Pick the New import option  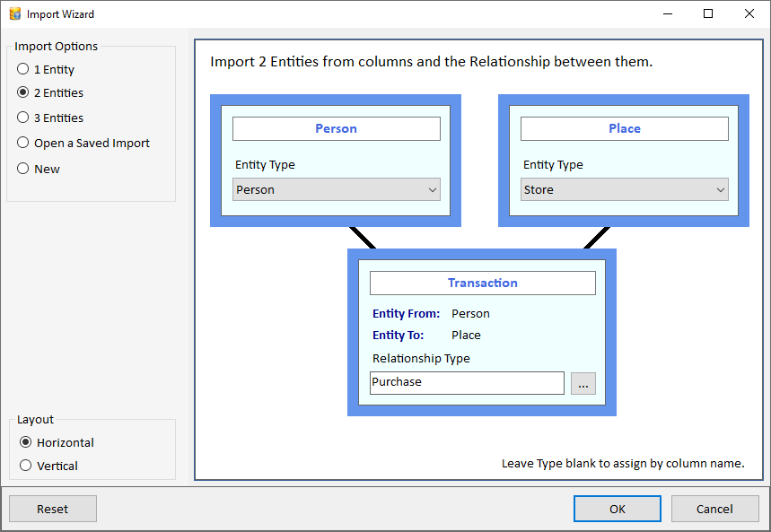[23, 168]
